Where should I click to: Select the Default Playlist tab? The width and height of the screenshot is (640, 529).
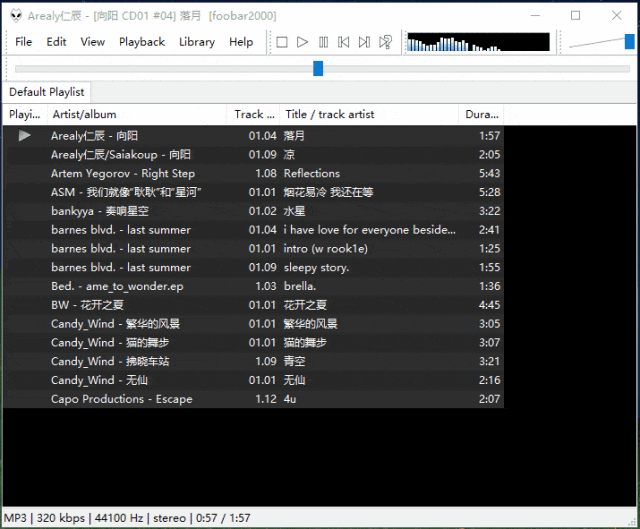(x=47, y=92)
